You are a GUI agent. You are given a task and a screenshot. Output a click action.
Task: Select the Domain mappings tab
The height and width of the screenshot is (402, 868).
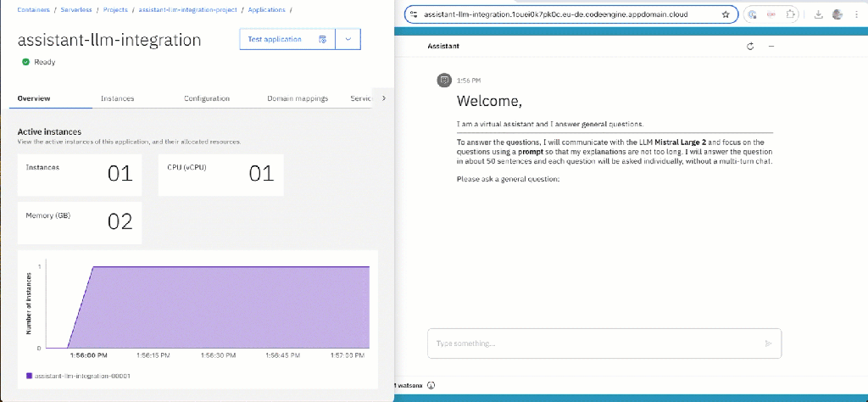pos(298,98)
